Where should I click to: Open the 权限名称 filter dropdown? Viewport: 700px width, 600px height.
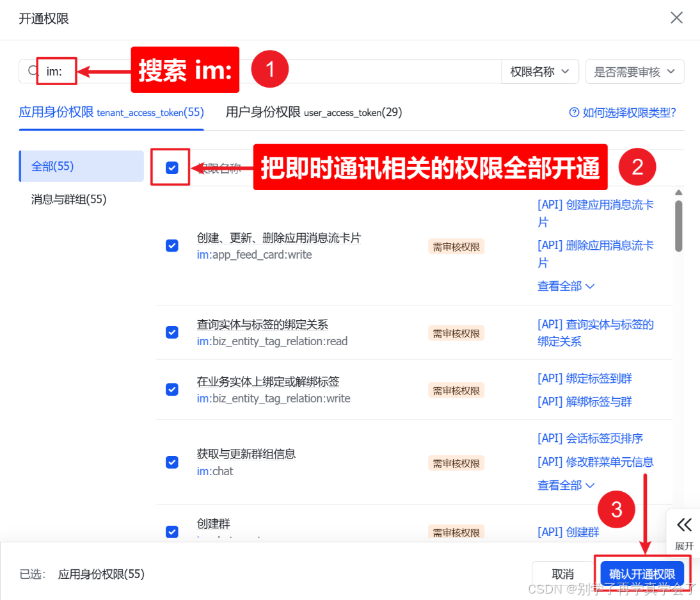click(x=539, y=70)
